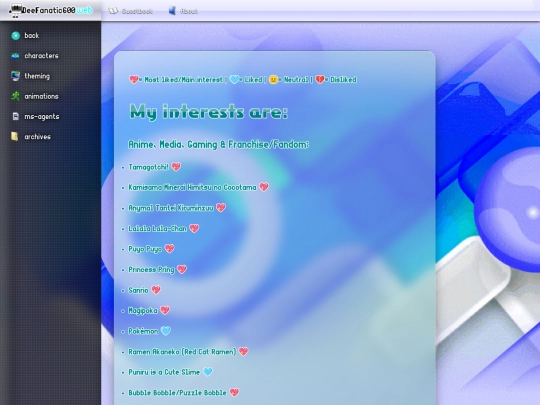Select the 'Disliked' legend label
The image size is (540, 405).
coord(343,80)
